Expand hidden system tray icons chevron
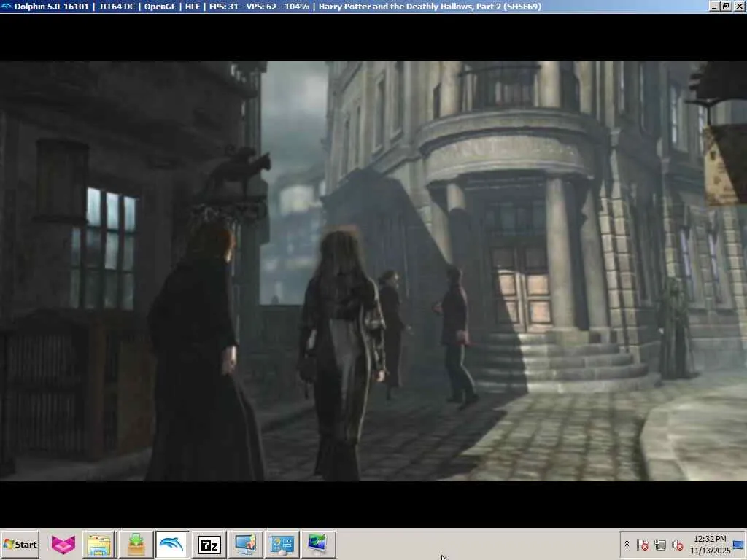Screen dimensions: 747x560 [x=627, y=544]
